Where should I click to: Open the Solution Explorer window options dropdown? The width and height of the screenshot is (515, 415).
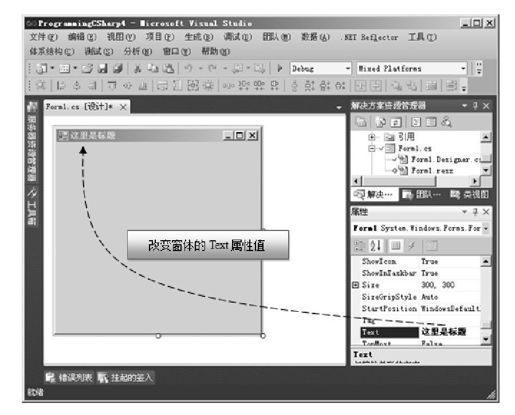(x=465, y=106)
